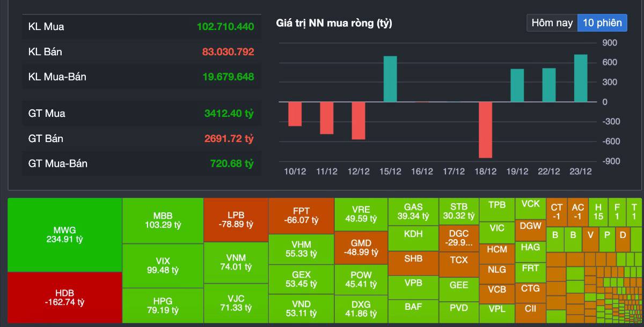The width and height of the screenshot is (644, 327).
Task: Click the DXG 41.86 tỷ tile
Action: [x=361, y=309]
